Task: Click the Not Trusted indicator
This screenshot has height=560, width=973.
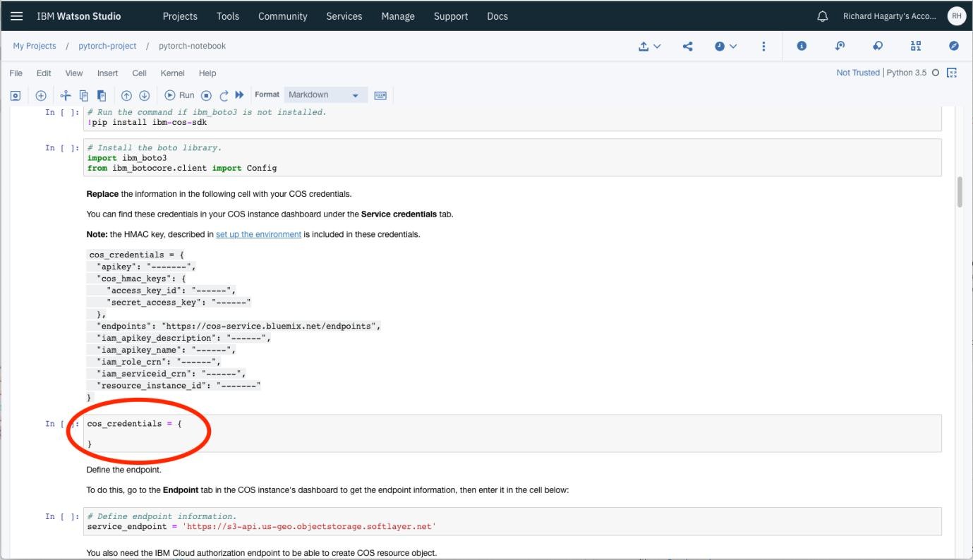Action: pyautogui.click(x=858, y=72)
